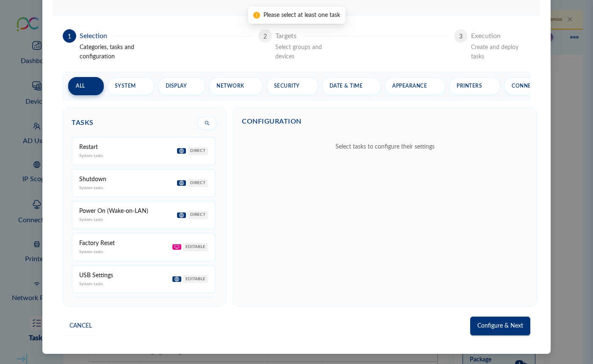This screenshot has width=593, height=364.
Task: Open Connect using the cloud icon
Action: [x=37, y=204]
